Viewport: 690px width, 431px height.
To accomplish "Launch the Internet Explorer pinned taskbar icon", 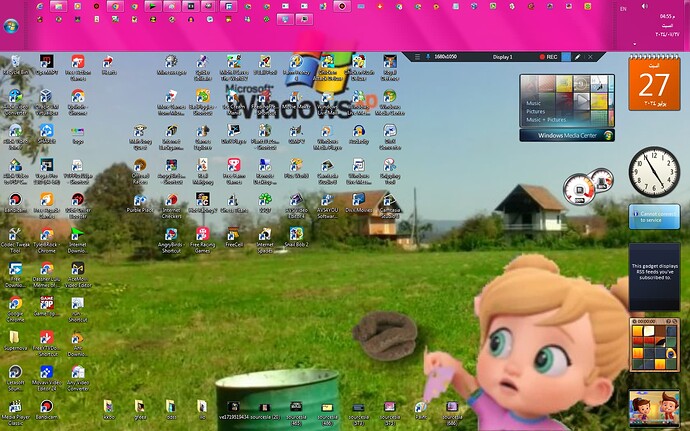I will [40, 6].
